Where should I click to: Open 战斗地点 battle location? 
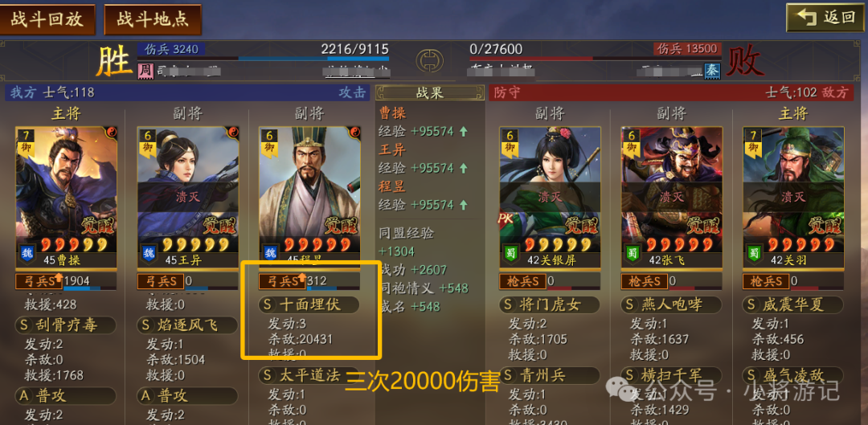pyautogui.click(x=152, y=19)
